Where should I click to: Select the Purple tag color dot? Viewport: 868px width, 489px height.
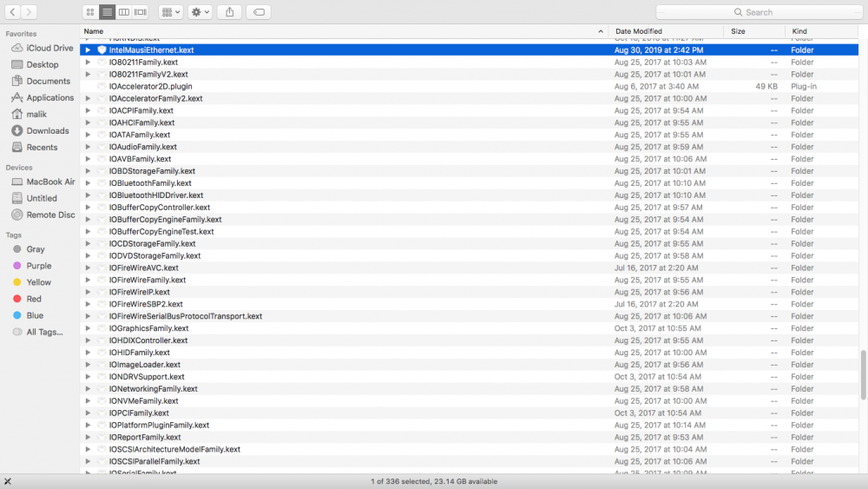17,266
